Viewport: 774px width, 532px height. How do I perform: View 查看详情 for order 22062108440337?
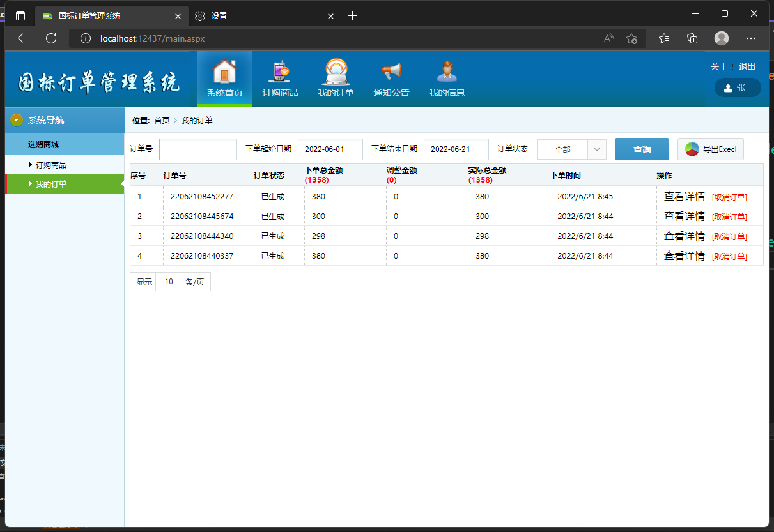tap(684, 256)
